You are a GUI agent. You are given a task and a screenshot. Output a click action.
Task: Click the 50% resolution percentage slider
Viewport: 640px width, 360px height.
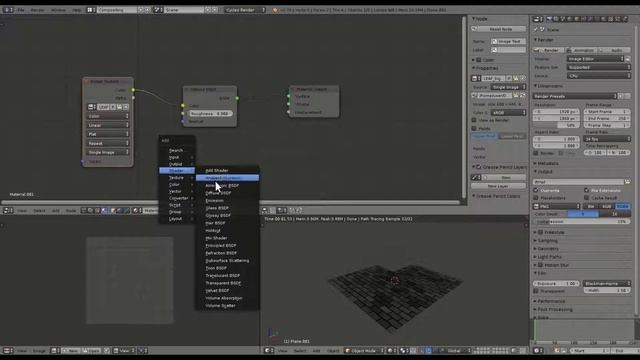tap(556, 125)
